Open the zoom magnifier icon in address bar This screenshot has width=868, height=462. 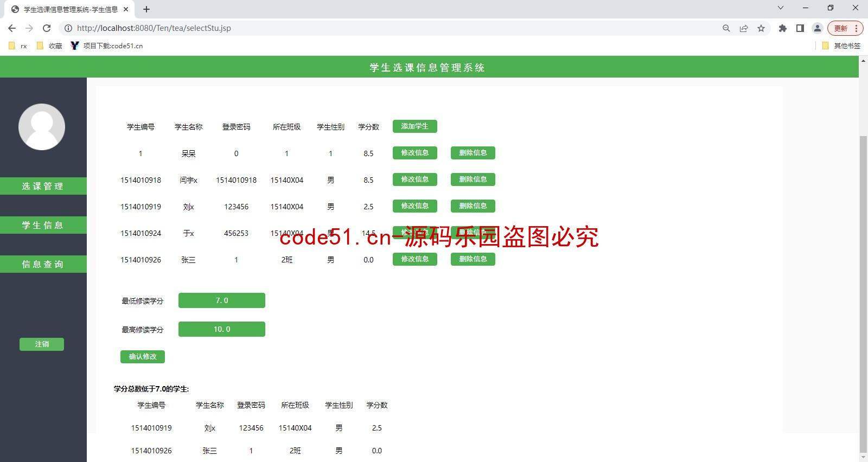pyautogui.click(x=726, y=28)
